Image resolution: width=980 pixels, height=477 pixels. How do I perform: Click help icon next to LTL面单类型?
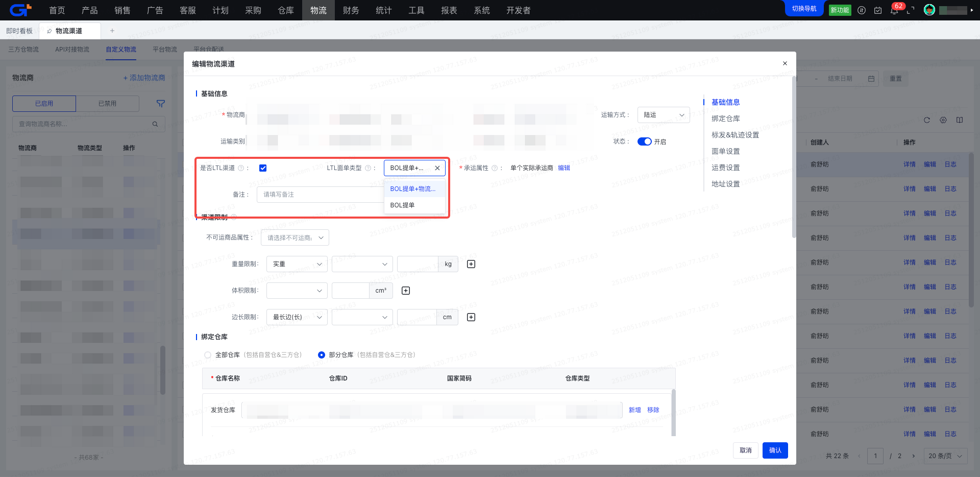(367, 168)
